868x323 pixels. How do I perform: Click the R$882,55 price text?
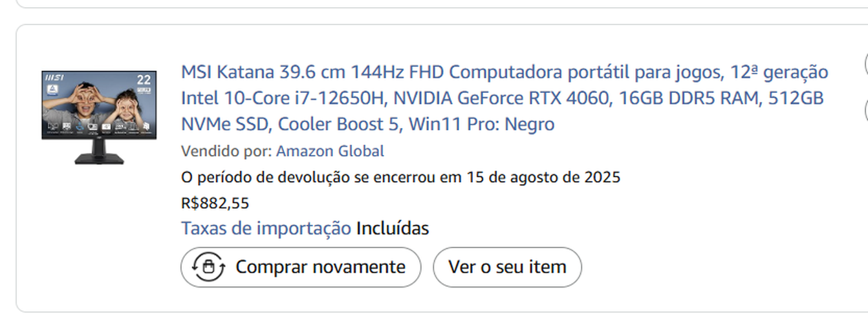pos(215,203)
